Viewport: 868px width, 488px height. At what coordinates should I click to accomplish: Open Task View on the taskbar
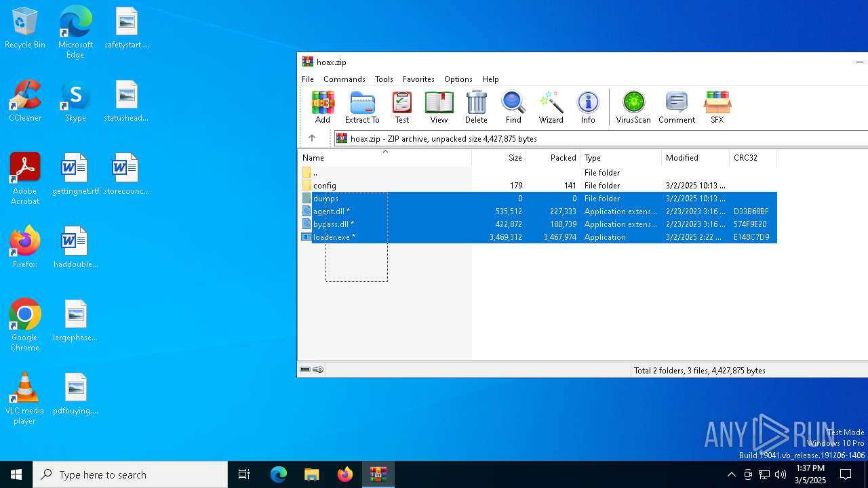(x=244, y=474)
